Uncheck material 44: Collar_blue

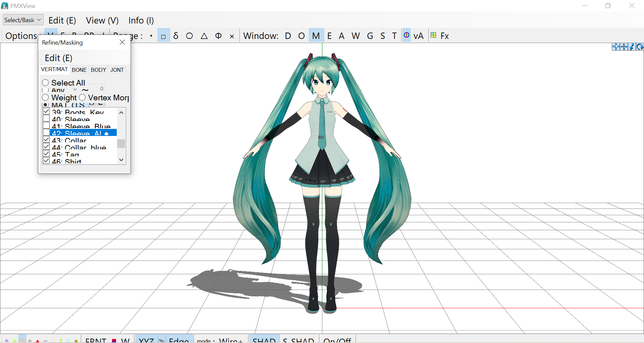(x=46, y=146)
